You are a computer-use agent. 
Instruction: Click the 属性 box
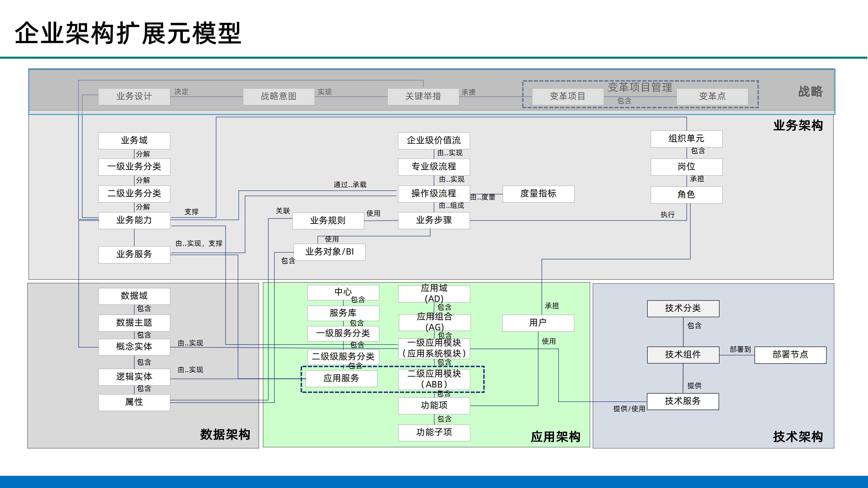(134, 402)
